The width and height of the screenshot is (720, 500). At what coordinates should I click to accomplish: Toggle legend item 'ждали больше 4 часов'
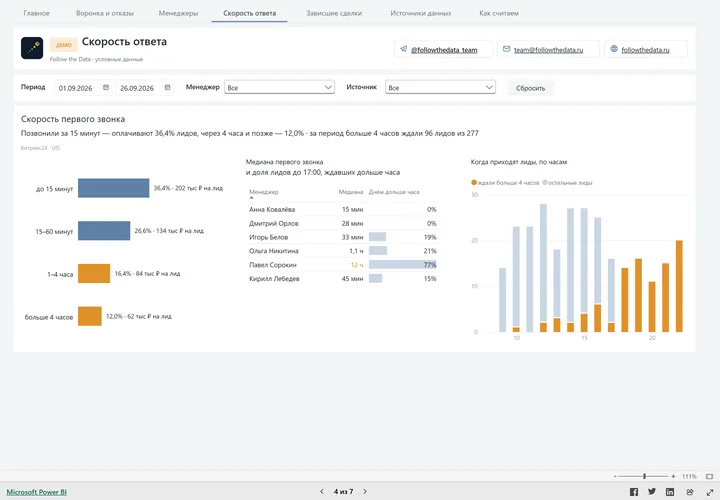pyautogui.click(x=505, y=183)
